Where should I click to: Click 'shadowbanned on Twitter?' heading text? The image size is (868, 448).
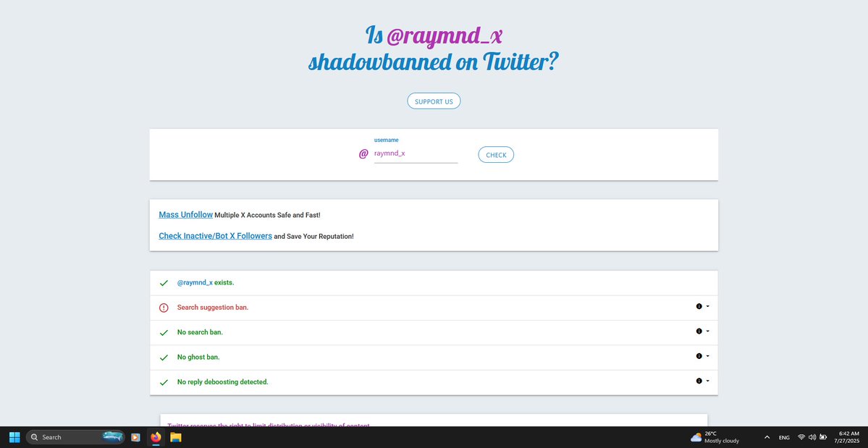tap(434, 62)
